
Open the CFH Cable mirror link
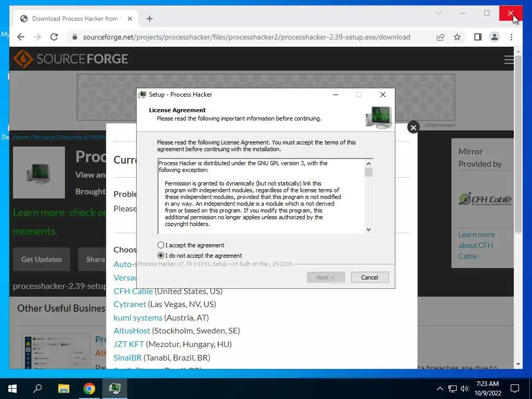(133, 291)
